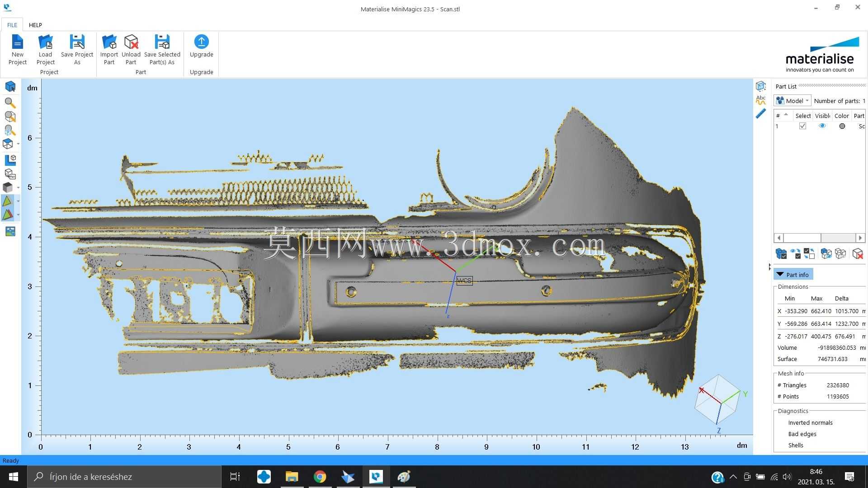Open the color swatch for part 1
Screen dimensions: 868x488
click(x=842, y=126)
